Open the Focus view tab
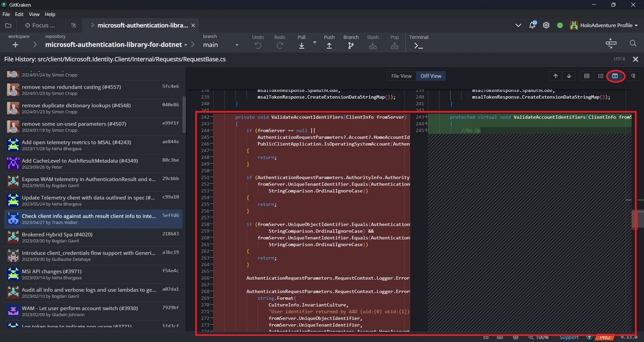This screenshot has height=342, width=644. (x=39, y=25)
